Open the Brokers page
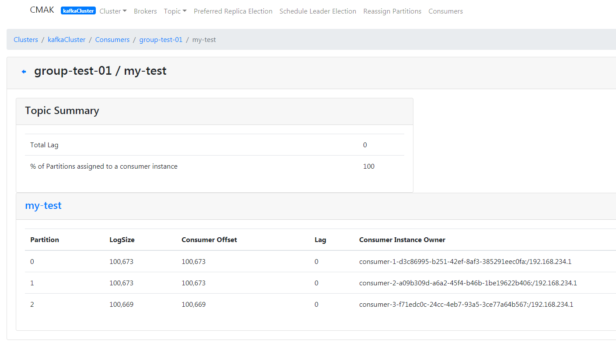616x364 pixels. [145, 11]
